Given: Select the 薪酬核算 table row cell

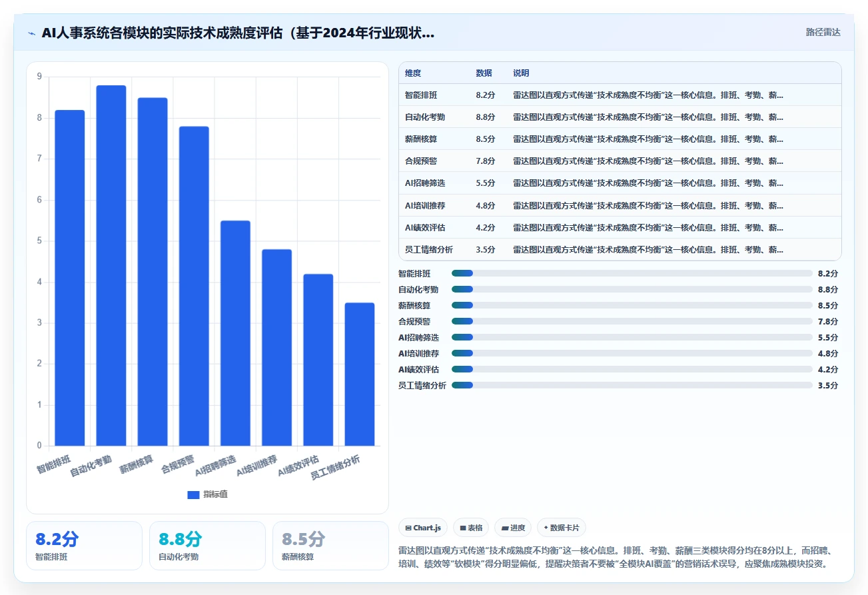Looking at the screenshot, I should tap(421, 139).
